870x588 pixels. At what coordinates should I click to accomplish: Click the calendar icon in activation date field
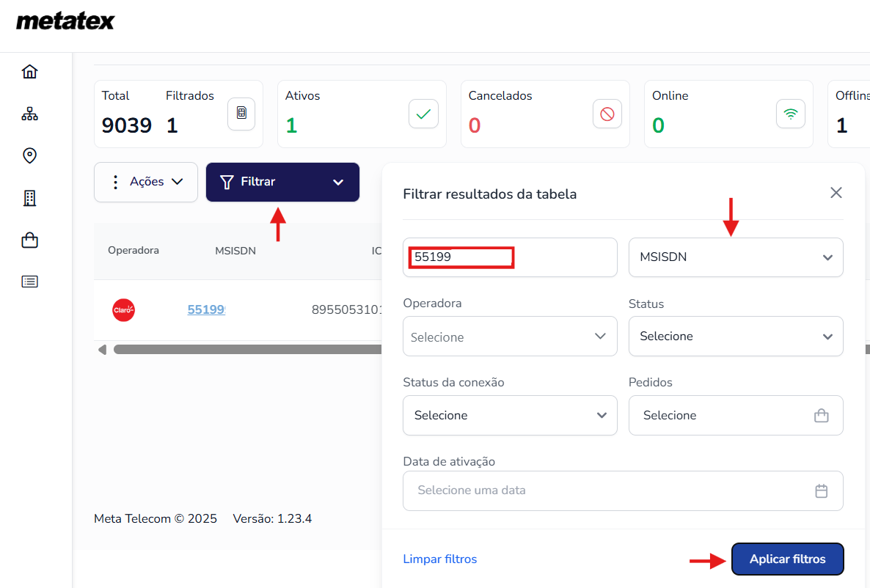(821, 491)
